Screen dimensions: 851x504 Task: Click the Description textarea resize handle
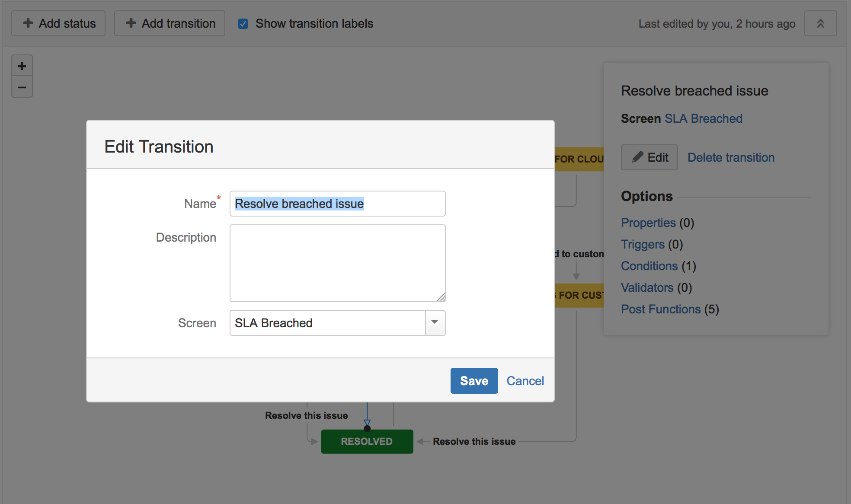click(441, 297)
